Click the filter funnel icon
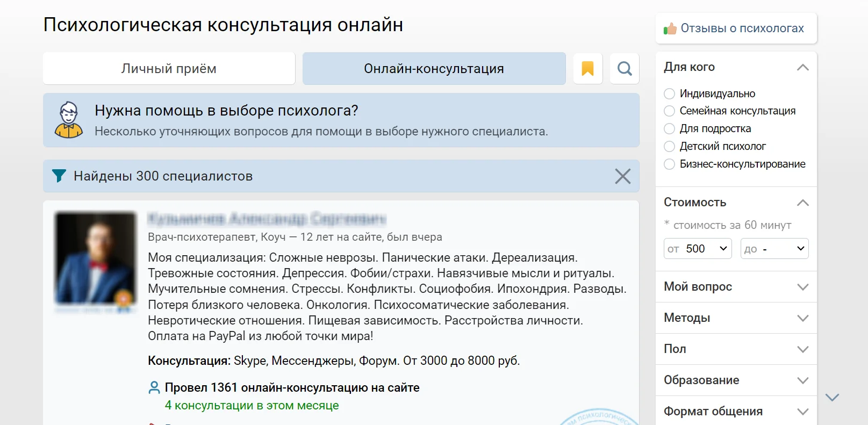Image resolution: width=868 pixels, height=425 pixels. coord(59,176)
